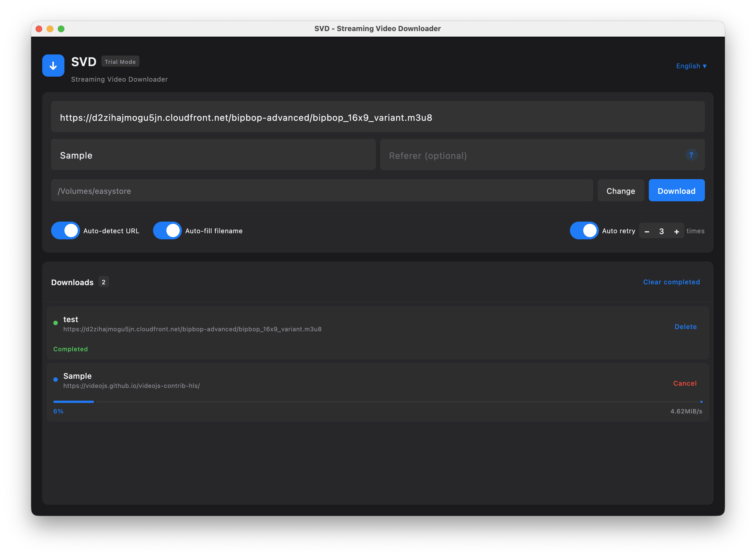
Task: Click the green status dot on test download
Action: 55,323
